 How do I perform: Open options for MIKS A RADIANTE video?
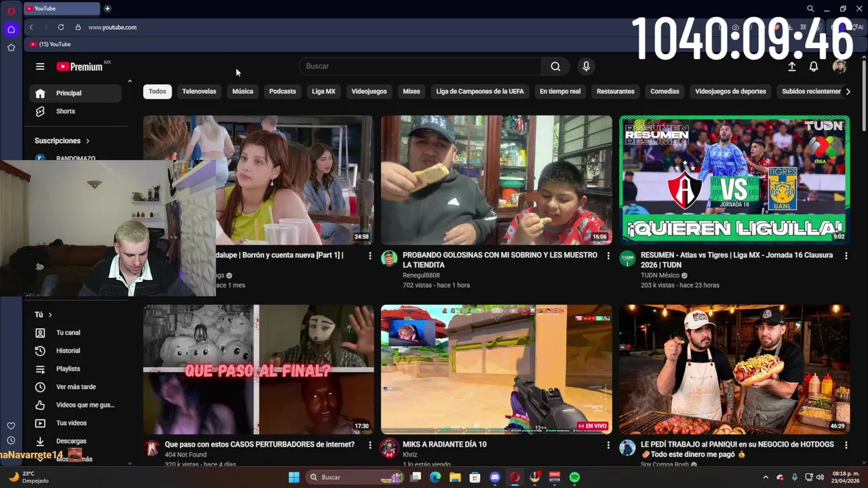pos(608,445)
